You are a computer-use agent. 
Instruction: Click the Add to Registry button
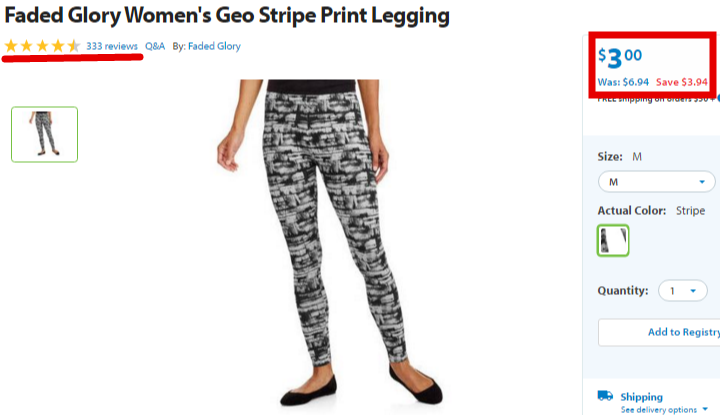[x=659, y=332]
